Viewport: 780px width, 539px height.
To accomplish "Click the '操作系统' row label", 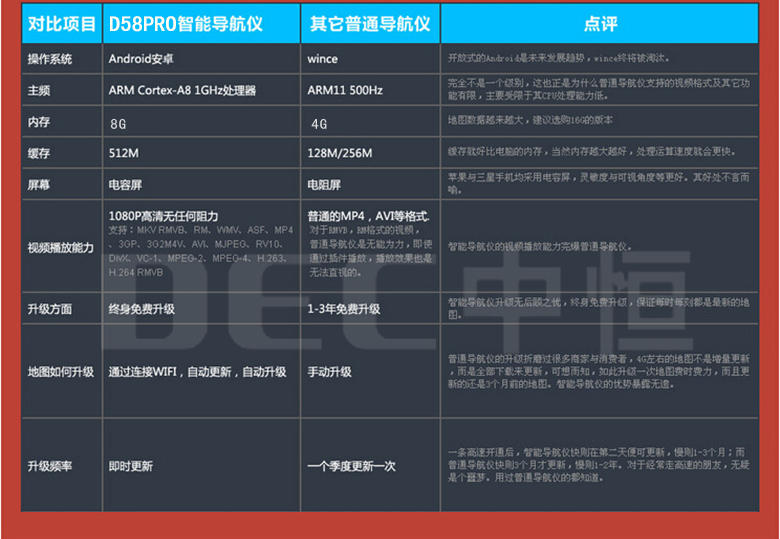I will click(50, 59).
